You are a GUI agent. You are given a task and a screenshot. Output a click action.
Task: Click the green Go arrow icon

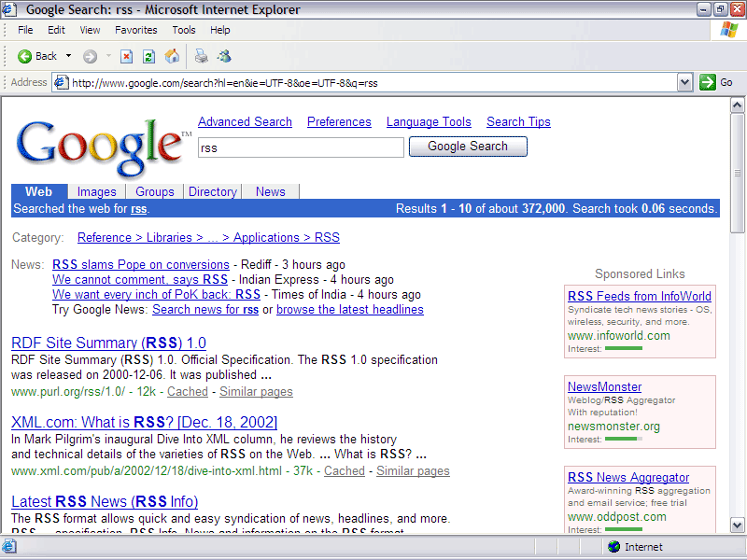pos(708,82)
